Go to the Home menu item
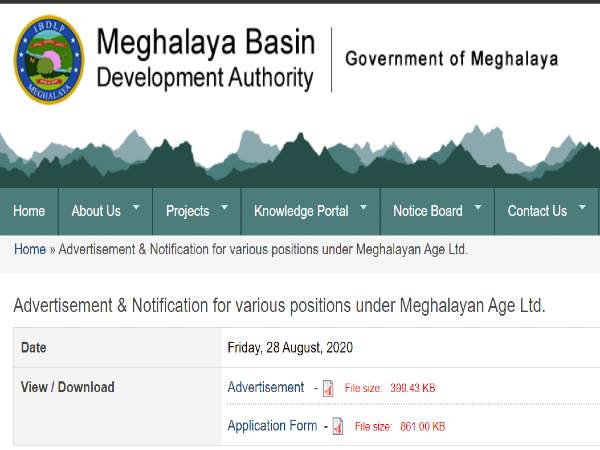600x450 pixels. coord(29,211)
